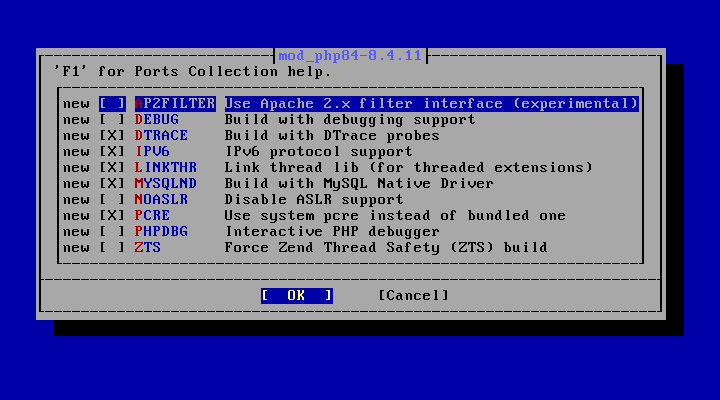Click 'Use system pcre instead' description
Viewport: 720px width, 400px height.
[395, 216]
